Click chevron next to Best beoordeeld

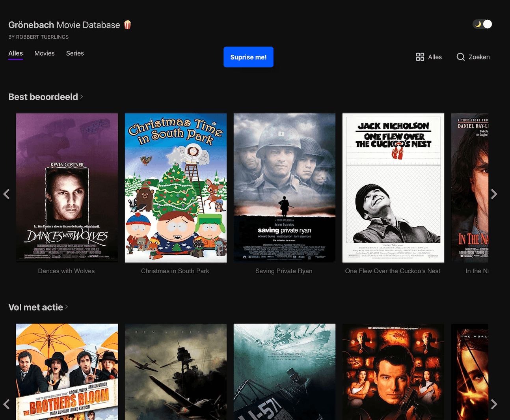pyautogui.click(x=82, y=97)
